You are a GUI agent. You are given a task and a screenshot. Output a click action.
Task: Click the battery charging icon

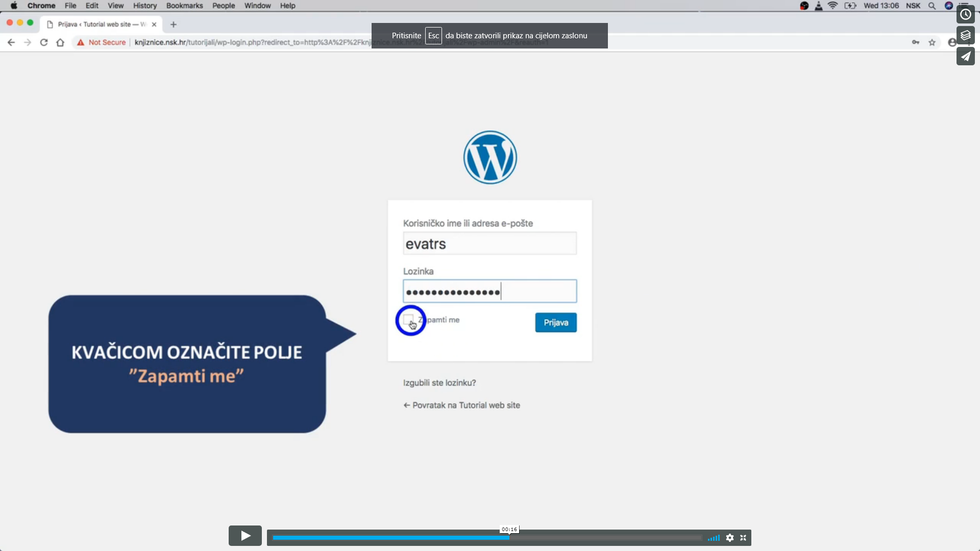click(x=850, y=6)
